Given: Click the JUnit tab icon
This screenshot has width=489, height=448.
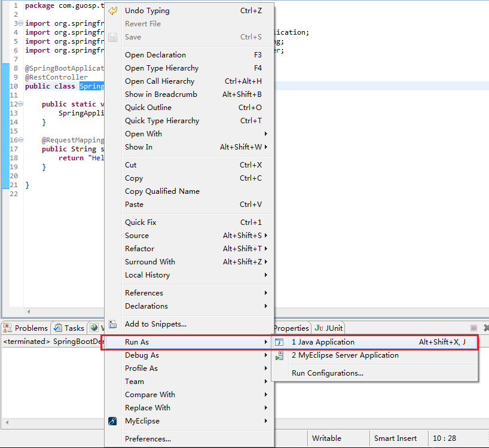Looking at the screenshot, I should (319, 328).
